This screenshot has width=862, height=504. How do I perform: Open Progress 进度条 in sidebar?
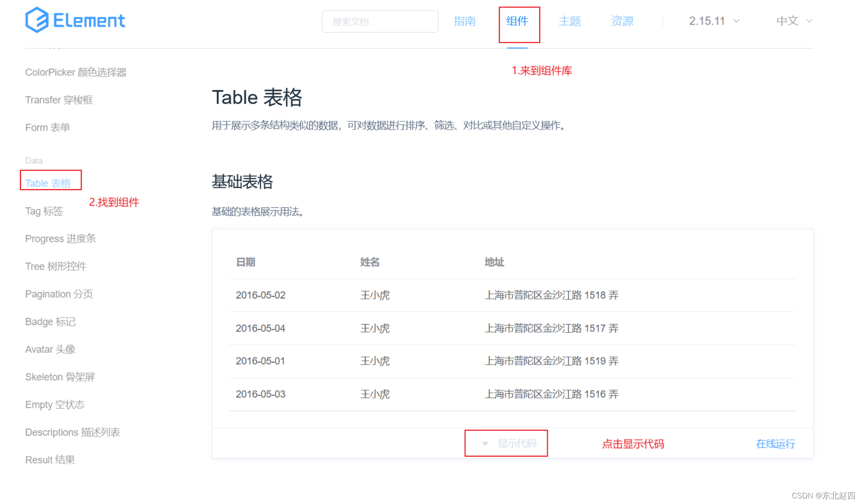click(60, 239)
